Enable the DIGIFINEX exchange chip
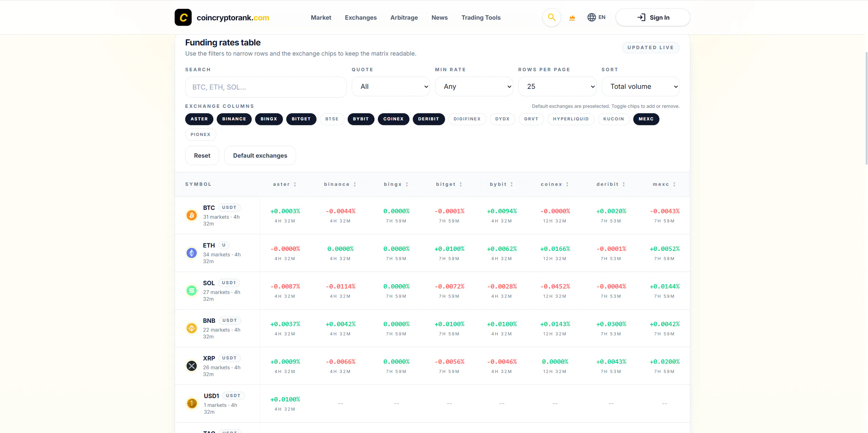The height and width of the screenshot is (433, 868). 467,119
